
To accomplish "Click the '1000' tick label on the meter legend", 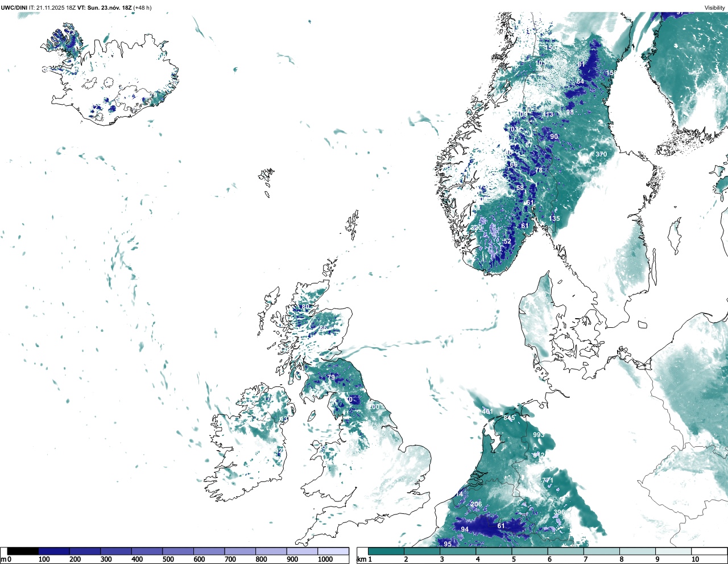I will [x=325, y=559].
